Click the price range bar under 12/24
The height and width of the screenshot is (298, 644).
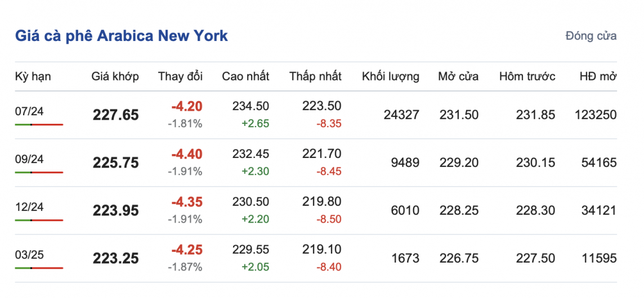(x=39, y=220)
